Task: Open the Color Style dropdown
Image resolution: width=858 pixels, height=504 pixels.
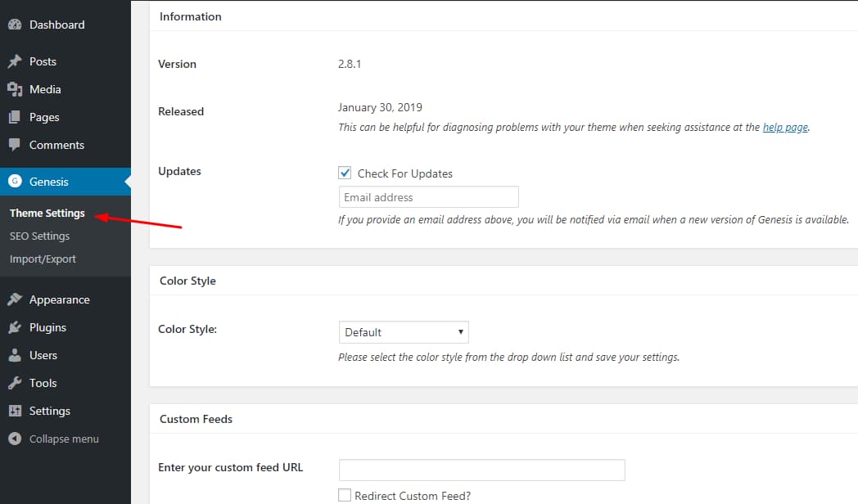Action: point(404,332)
